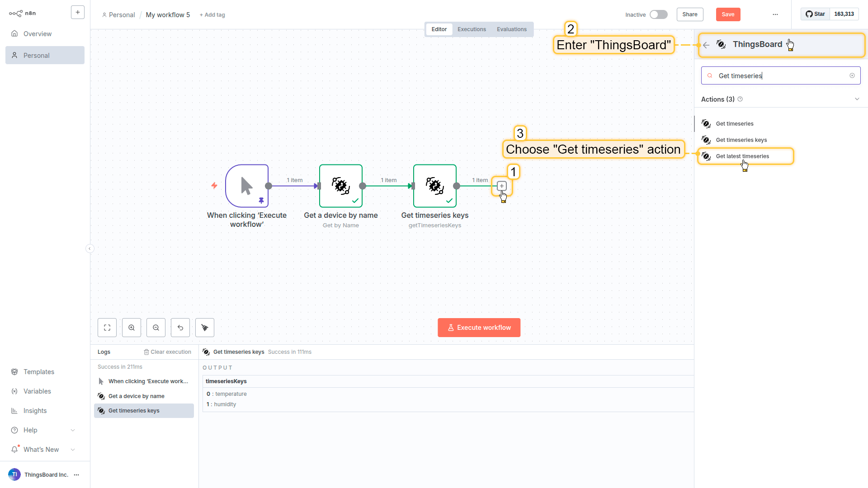Click back arrow beside ThingsBoard title
Screen dimensions: 868x488
(x=706, y=45)
